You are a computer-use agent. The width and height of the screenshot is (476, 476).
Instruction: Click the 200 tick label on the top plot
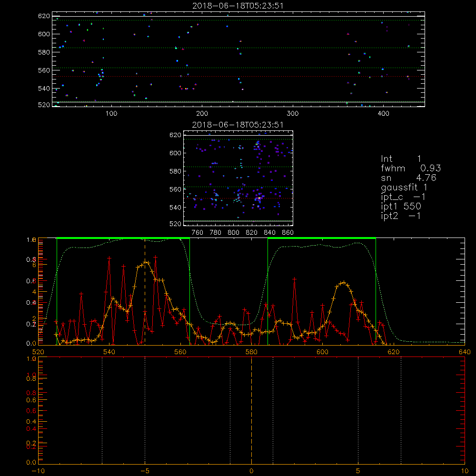click(202, 114)
